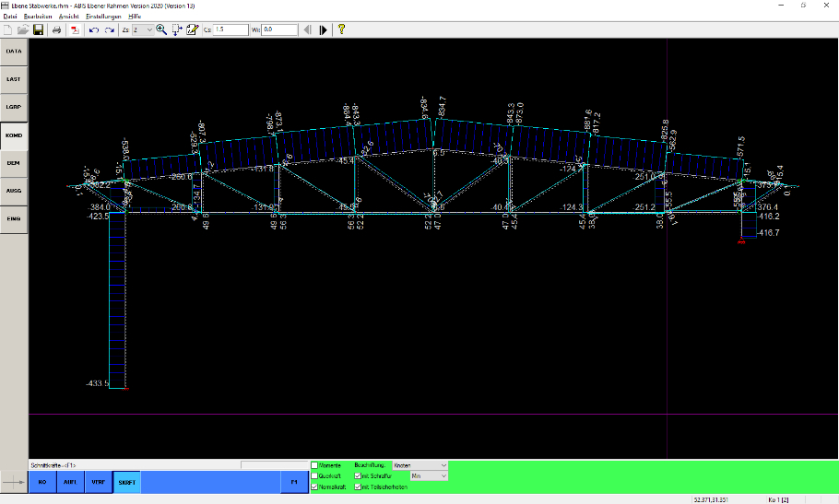Click the value 416.7 near right support
The image size is (839, 504).
[x=768, y=233]
